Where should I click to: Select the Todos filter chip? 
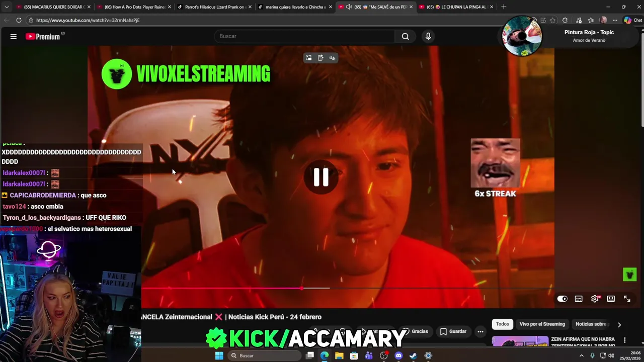[x=502, y=324]
